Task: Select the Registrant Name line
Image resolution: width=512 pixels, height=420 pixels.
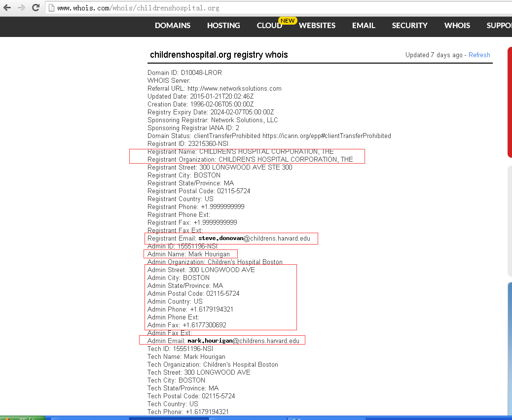Action: tap(240, 151)
